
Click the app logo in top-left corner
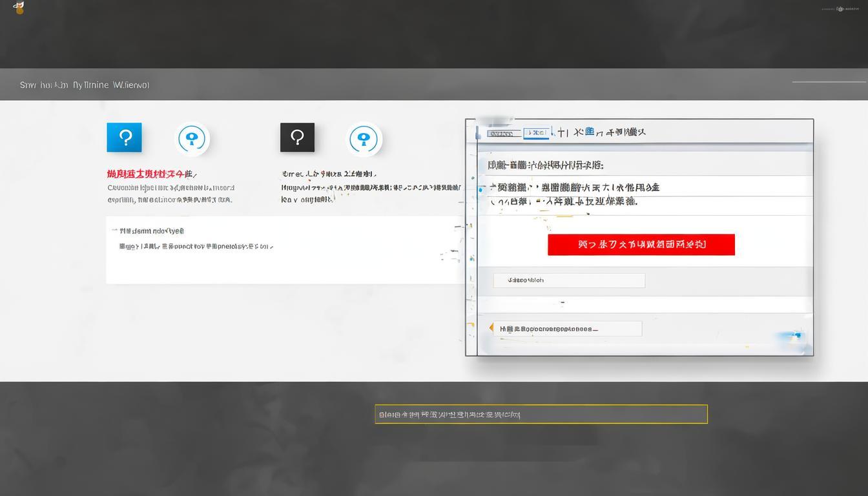point(19,7)
